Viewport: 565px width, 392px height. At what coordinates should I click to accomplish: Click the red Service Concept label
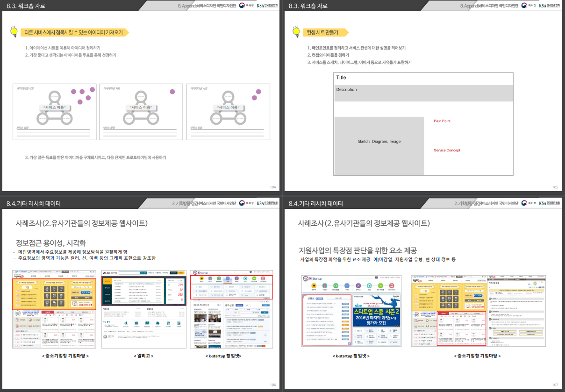447,150
